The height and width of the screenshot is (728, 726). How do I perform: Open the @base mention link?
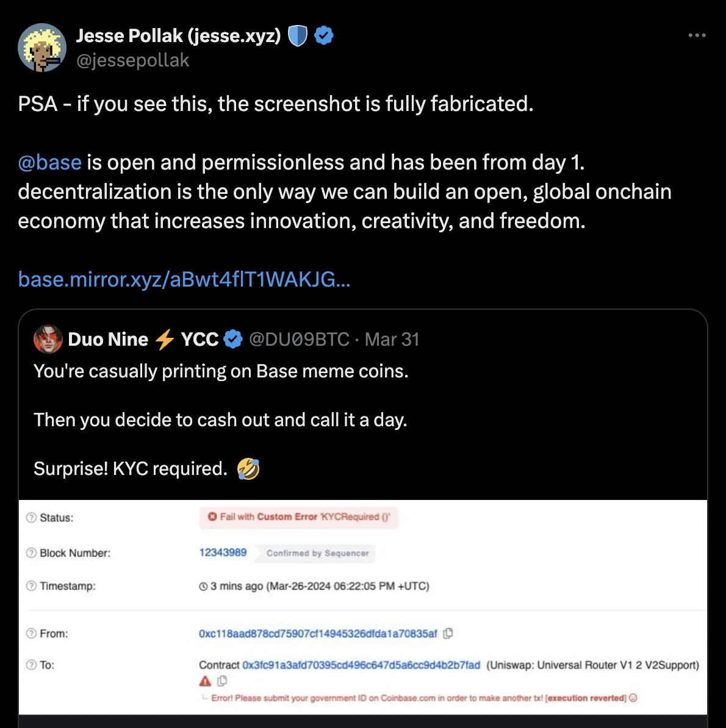tap(49, 162)
